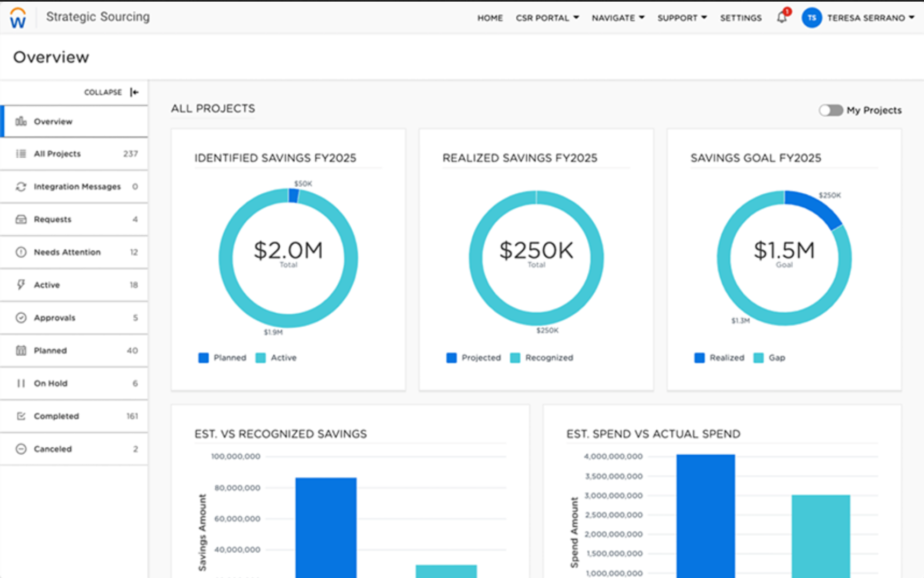Open Completed projects in the sidebar

(74, 417)
